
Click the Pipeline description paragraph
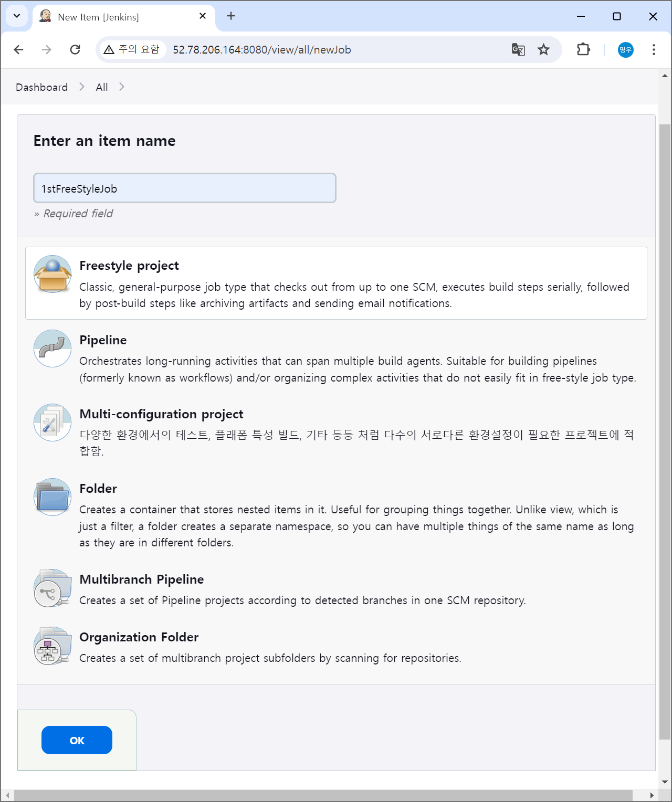tap(358, 370)
